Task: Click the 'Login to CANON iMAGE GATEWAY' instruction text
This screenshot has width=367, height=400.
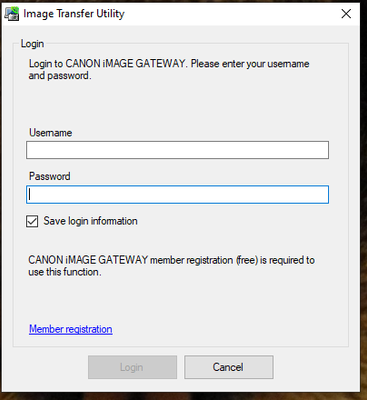Action: pyautogui.click(x=169, y=70)
